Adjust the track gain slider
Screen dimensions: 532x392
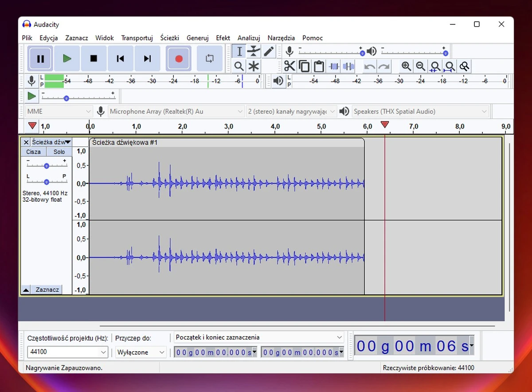click(46, 165)
